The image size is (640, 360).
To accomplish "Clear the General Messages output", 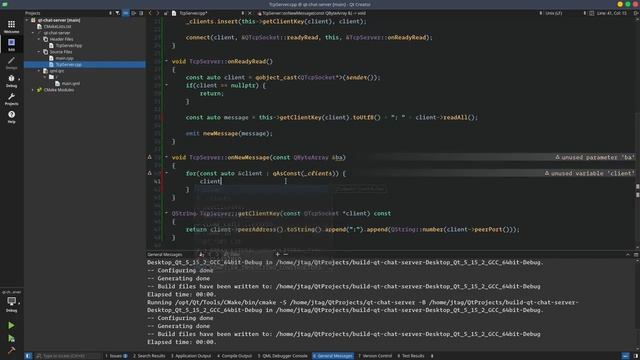I will pos(201,254).
